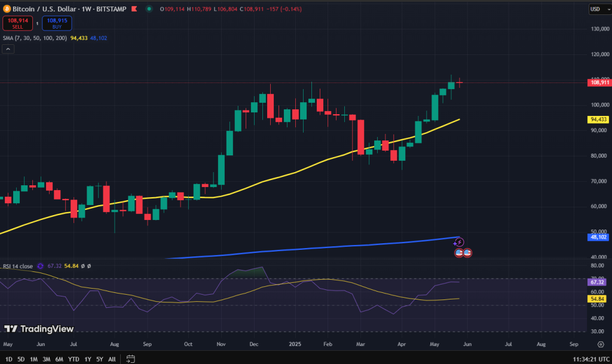Click the BUY 108,915 button
The image size is (612, 364).
tap(57, 23)
